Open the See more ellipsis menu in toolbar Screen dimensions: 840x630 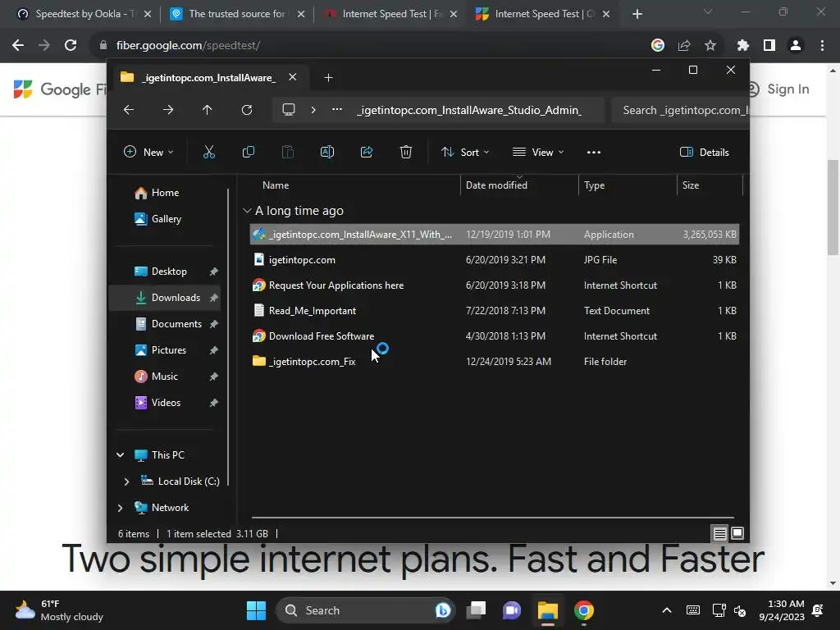coord(594,152)
